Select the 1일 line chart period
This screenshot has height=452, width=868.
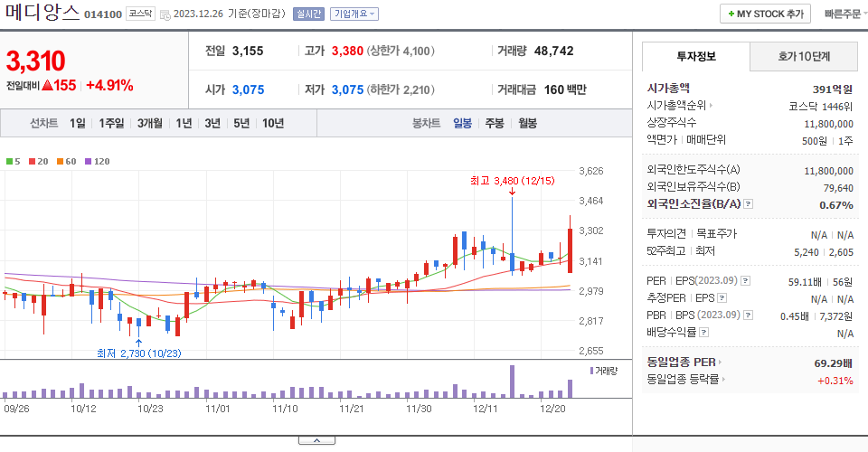[78, 123]
